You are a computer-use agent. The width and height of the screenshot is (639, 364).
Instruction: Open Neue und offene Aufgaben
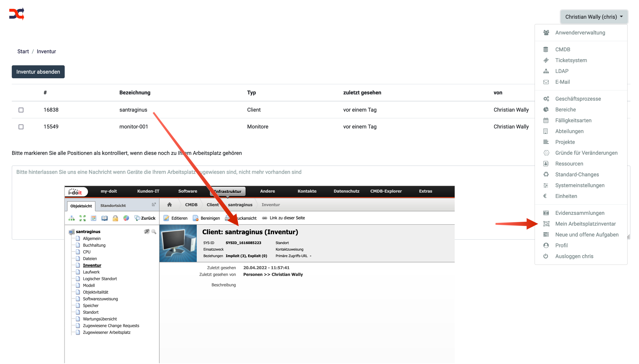(x=587, y=234)
